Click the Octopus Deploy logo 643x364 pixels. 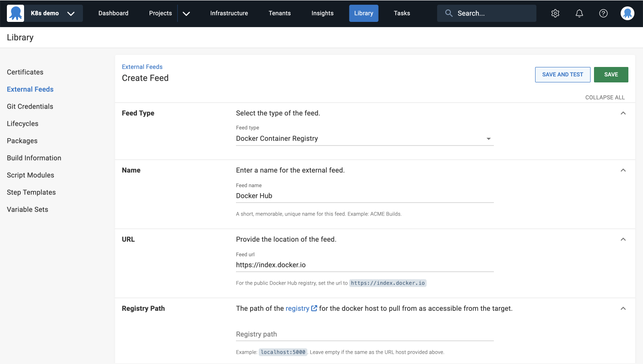coord(15,13)
